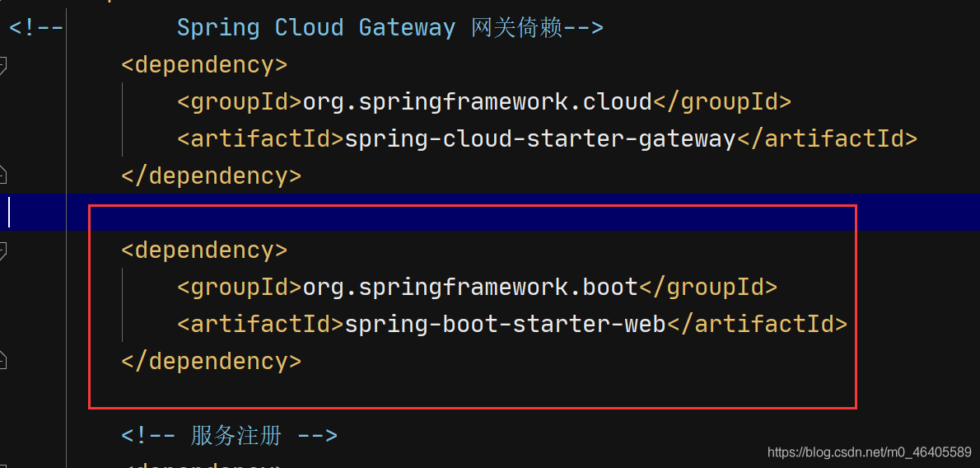The width and height of the screenshot is (980, 468).
Task: Click fold end marker beside starter-web's closing dependency tag
Action: pos(2,360)
